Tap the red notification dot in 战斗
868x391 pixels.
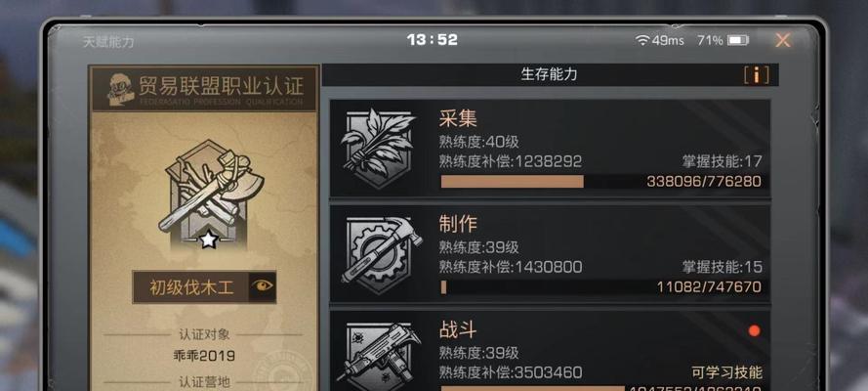[x=754, y=331]
